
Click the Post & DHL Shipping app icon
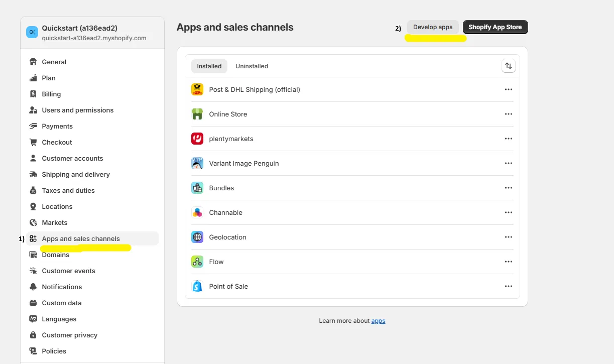197,89
